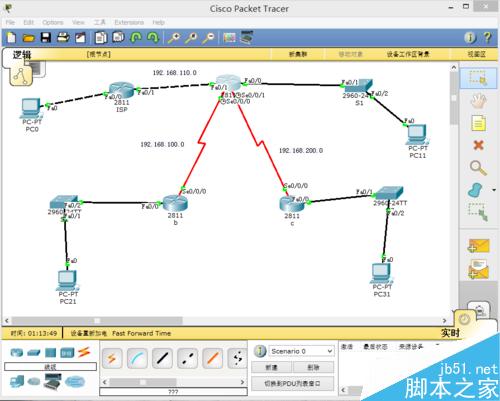500x401 pixels.
Task: Open the Edit menu
Action: [x=29, y=22]
